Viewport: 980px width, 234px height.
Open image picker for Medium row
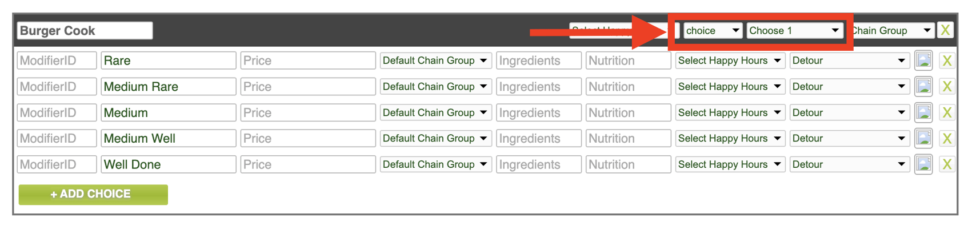[923, 112]
